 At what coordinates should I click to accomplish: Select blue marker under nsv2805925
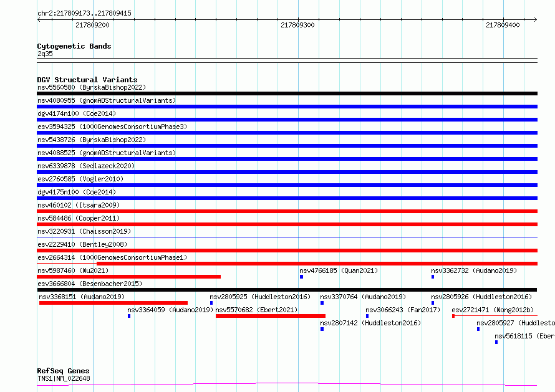coord(211,303)
